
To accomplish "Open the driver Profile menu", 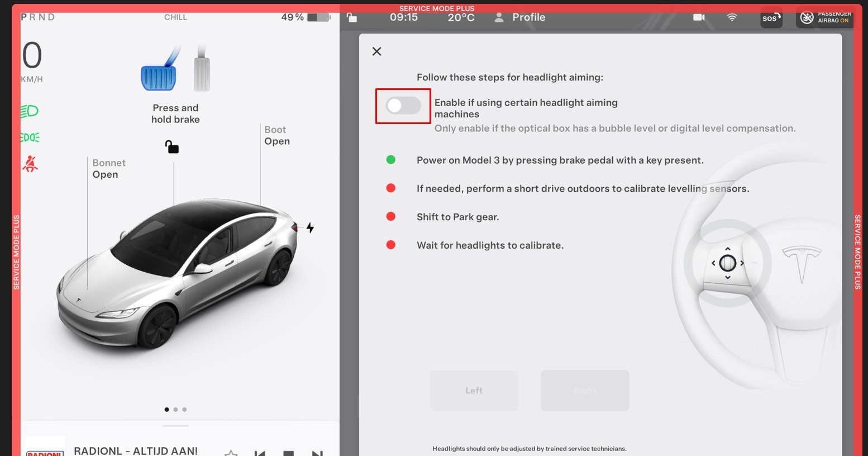I will (520, 17).
